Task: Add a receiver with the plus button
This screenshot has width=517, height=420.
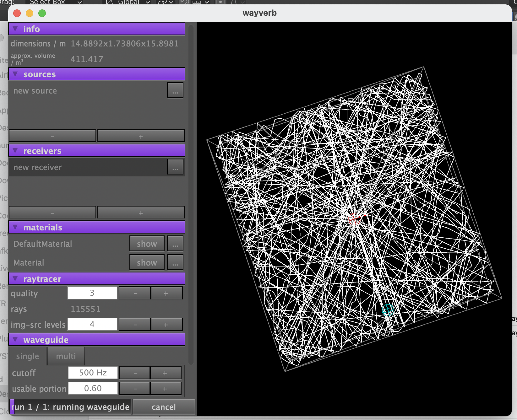Action: [141, 213]
